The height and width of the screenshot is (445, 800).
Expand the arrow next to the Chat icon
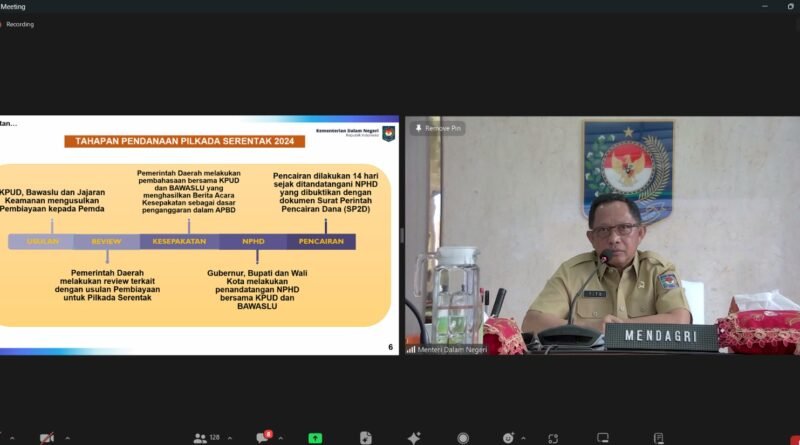(283, 438)
